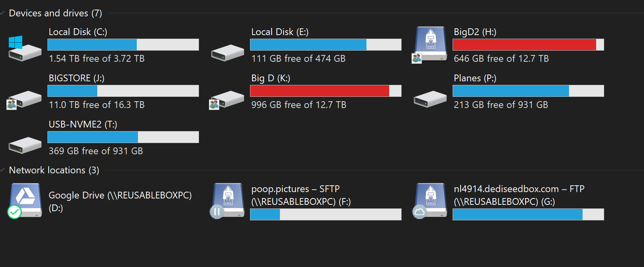
Task: Select the Local Disk (C:) Windows drive icon
Action: 25,48
